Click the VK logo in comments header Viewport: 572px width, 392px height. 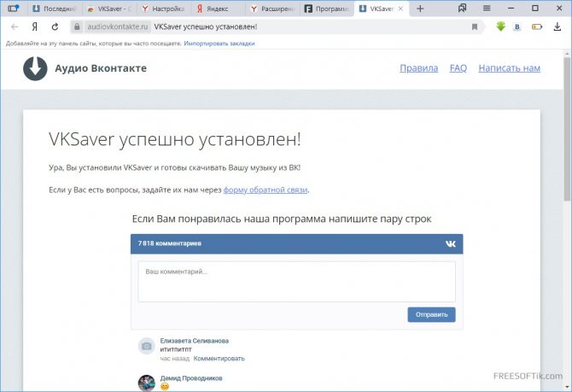(451, 243)
